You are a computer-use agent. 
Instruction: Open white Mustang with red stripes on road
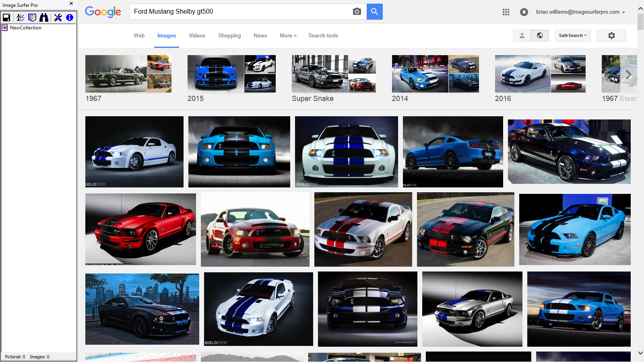363,229
